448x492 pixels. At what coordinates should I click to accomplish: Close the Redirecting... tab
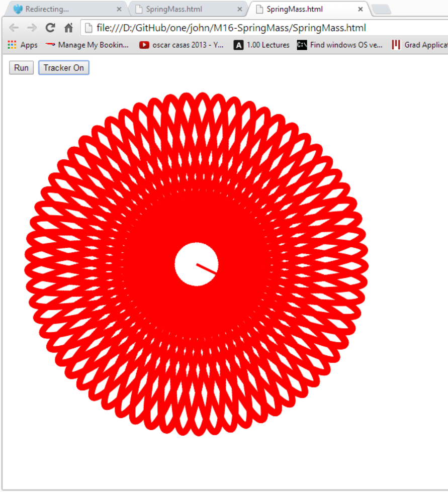119,10
